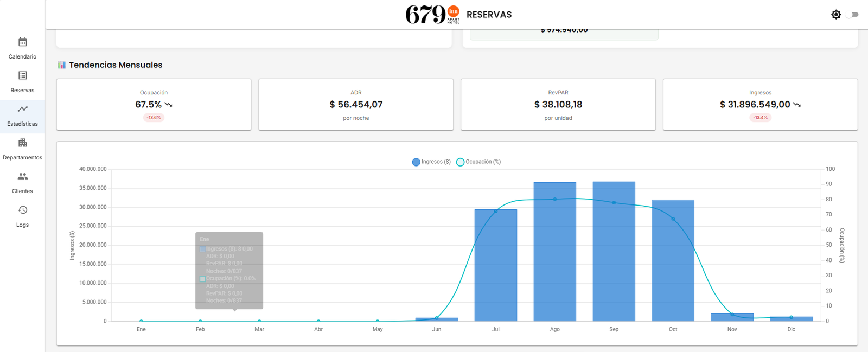Open the Logs history icon
The image size is (868, 352).
coord(22,210)
